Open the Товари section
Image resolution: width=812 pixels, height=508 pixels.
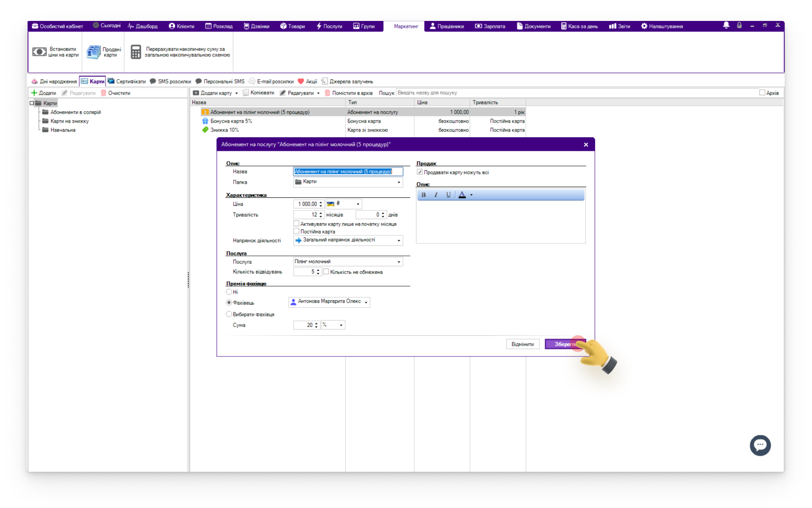point(292,26)
